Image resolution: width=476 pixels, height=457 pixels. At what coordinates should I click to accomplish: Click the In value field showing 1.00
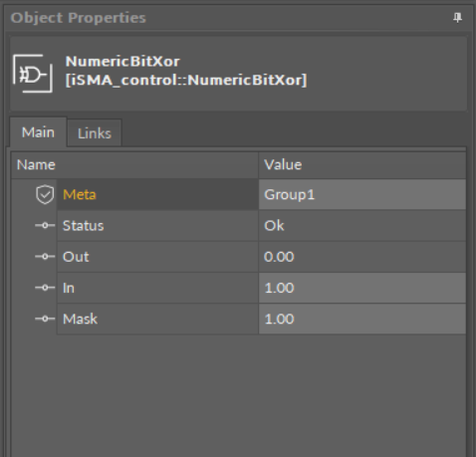362,288
